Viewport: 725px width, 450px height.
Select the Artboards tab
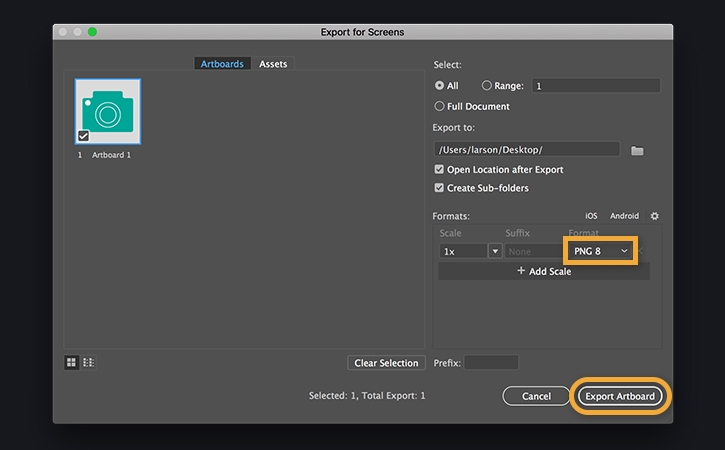[x=222, y=64]
